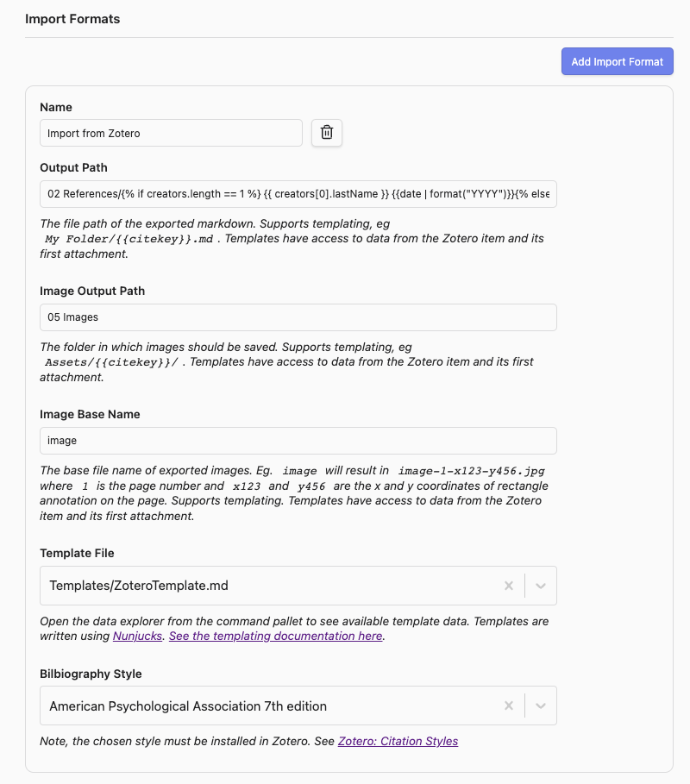Open the American Psychological Association style combo box
Viewport: 690px width, 784px height.
click(x=267, y=706)
